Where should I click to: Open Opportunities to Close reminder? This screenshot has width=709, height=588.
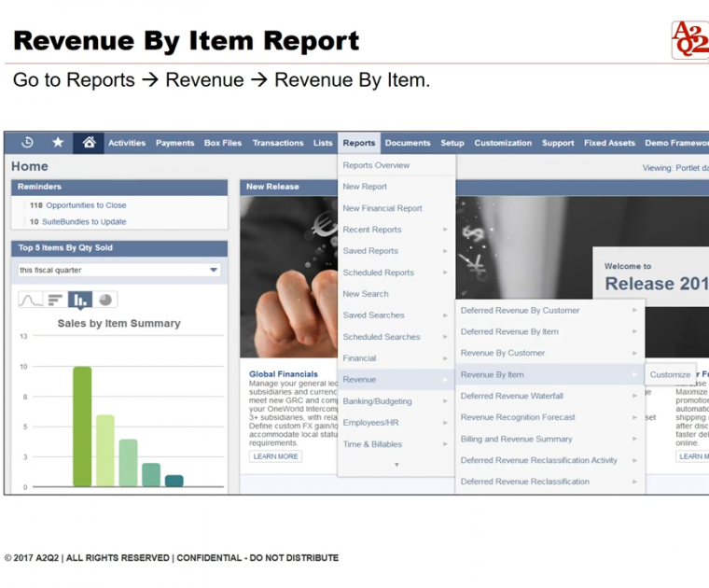[x=85, y=205]
